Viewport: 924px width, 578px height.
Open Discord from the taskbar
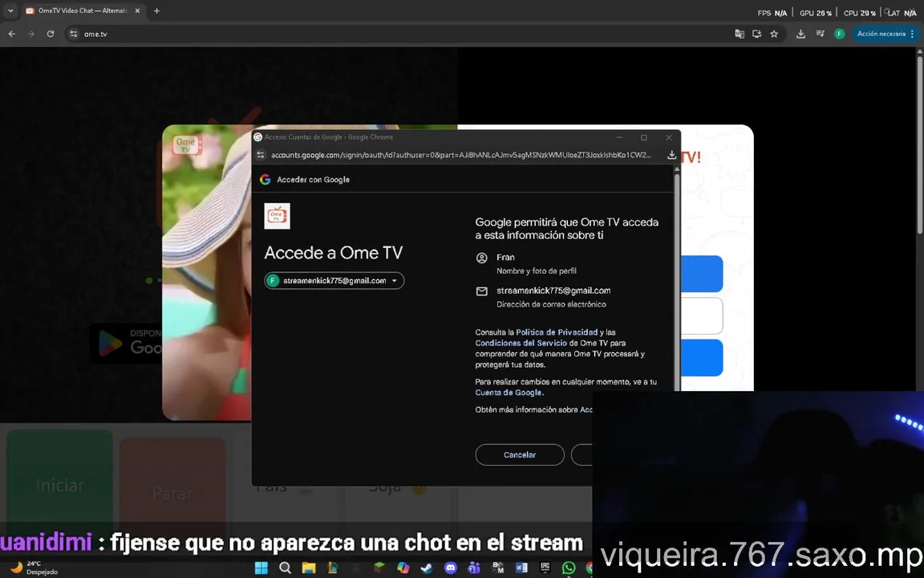pos(450,568)
